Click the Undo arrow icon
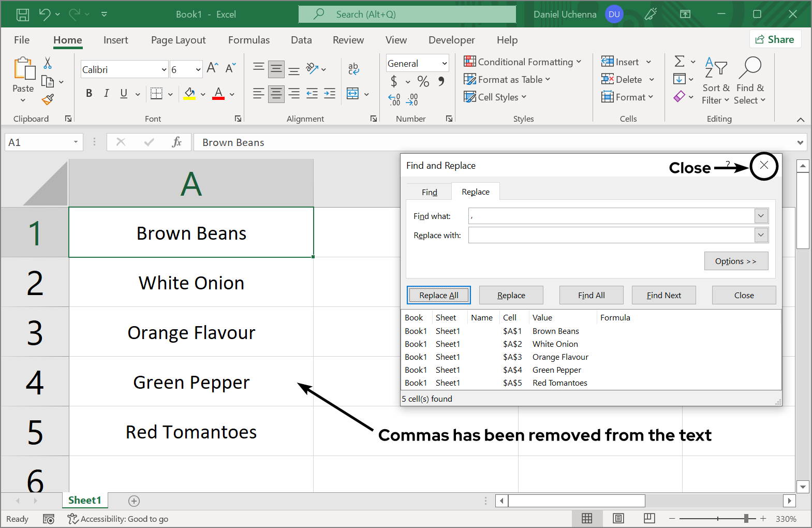812x528 pixels. [45, 14]
